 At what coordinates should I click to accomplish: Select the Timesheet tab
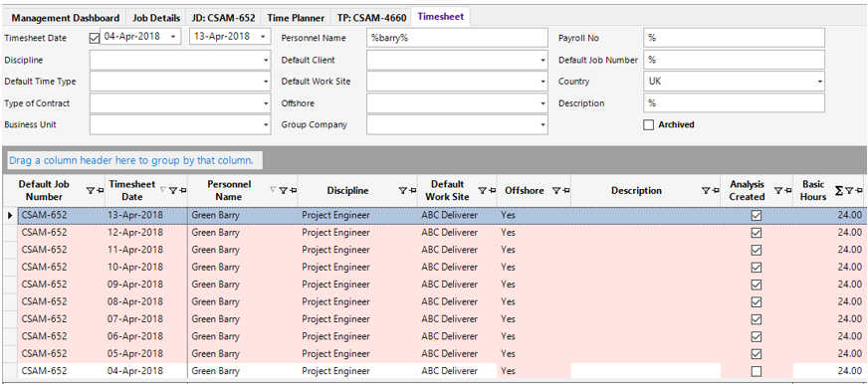441,17
